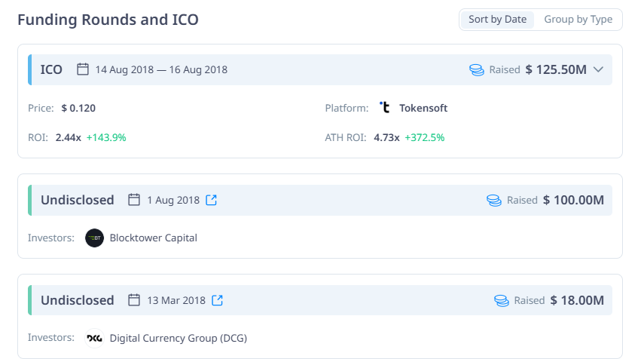Collapse the ICO round chevron
Image resolution: width=644 pixels, height=359 pixels.
[x=598, y=69]
